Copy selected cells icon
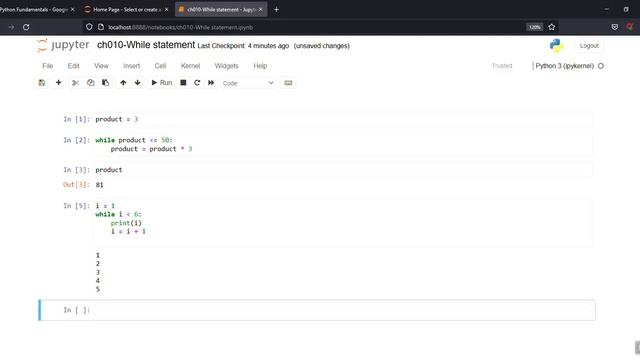This screenshot has height=360, width=640. tap(91, 83)
